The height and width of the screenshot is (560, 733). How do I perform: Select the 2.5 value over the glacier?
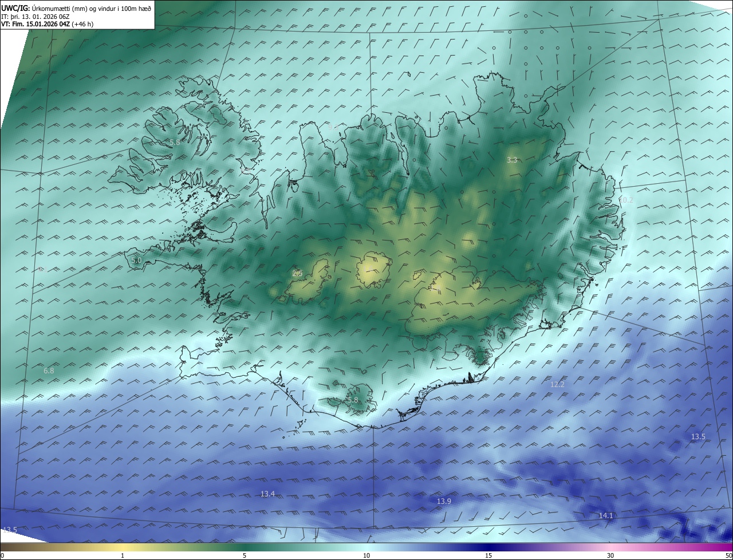[297, 273]
